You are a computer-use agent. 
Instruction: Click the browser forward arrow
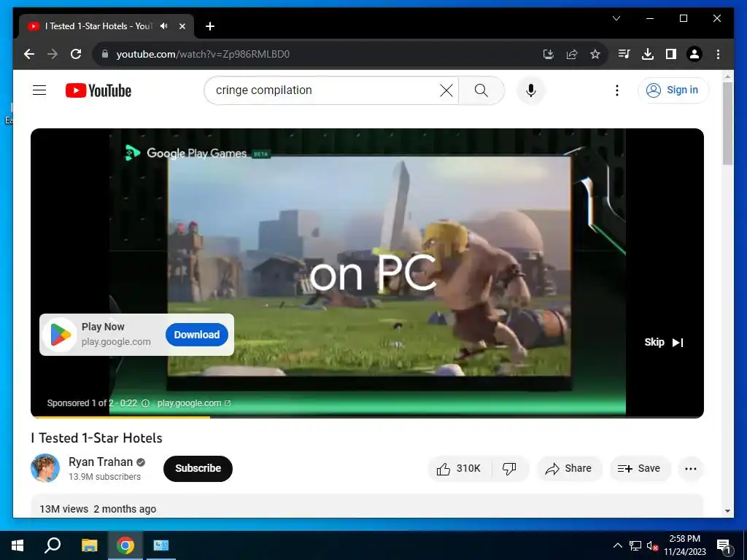click(53, 54)
